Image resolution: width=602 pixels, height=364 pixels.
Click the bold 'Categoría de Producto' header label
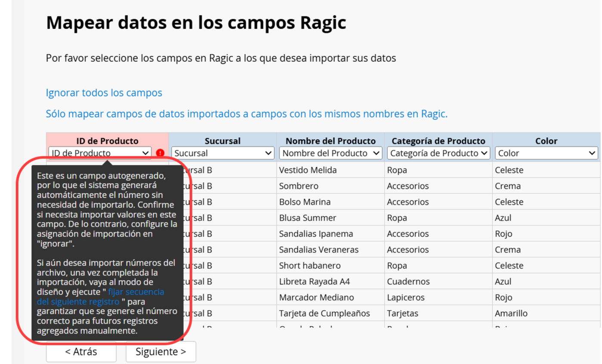[438, 141]
